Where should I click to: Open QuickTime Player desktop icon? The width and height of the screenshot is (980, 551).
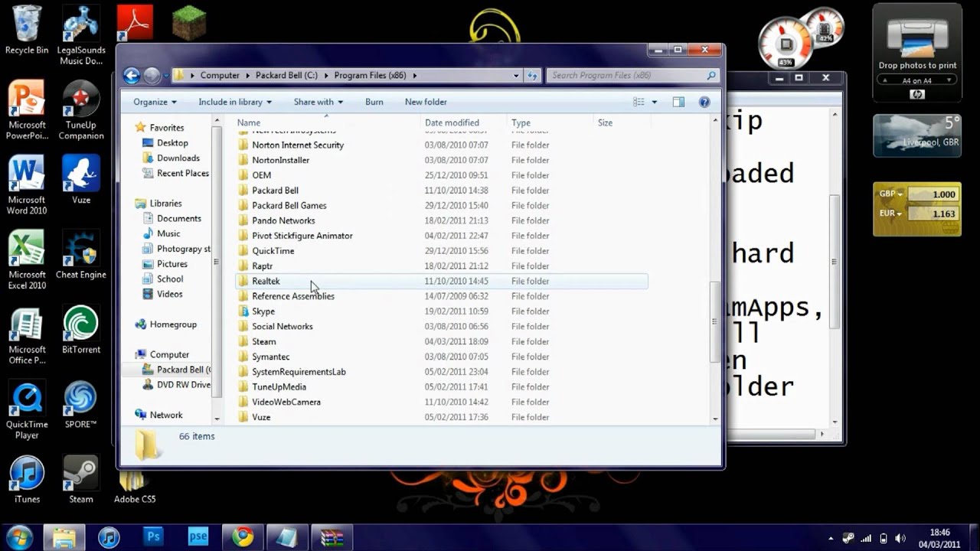coord(27,409)
